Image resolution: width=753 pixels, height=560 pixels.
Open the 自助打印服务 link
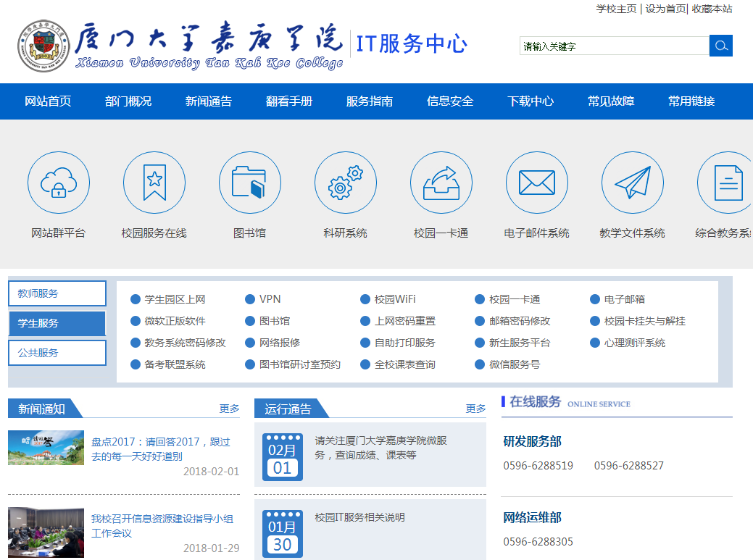tap(405, 343)
